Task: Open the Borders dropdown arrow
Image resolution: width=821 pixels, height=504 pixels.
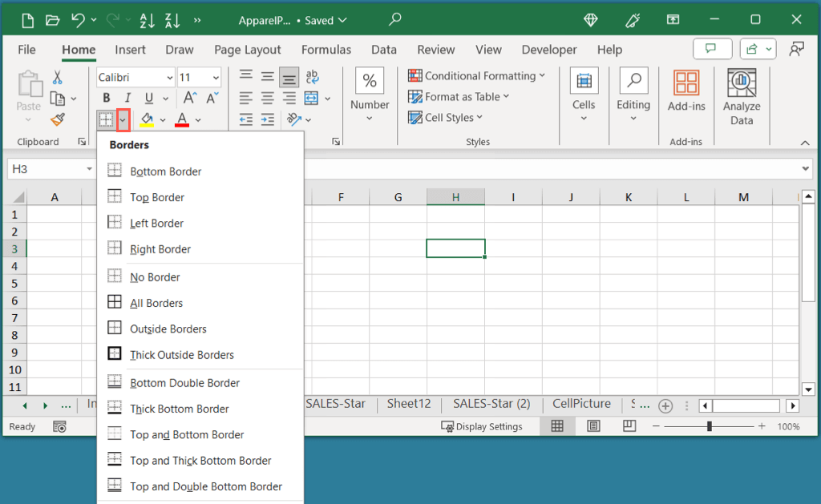Action: (123, 120)
